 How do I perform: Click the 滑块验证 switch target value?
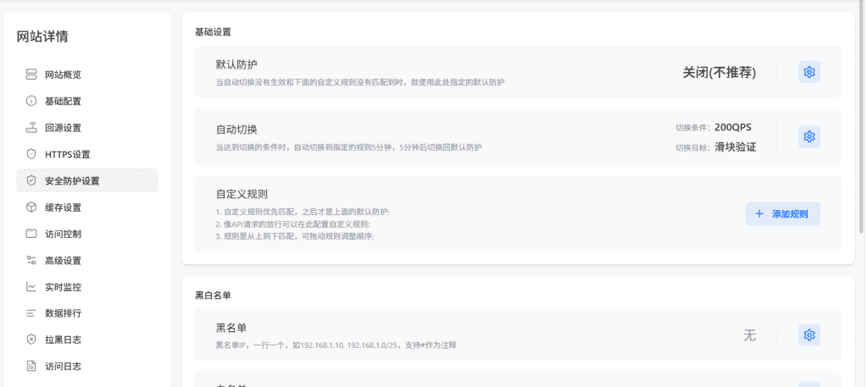(735, 147)
